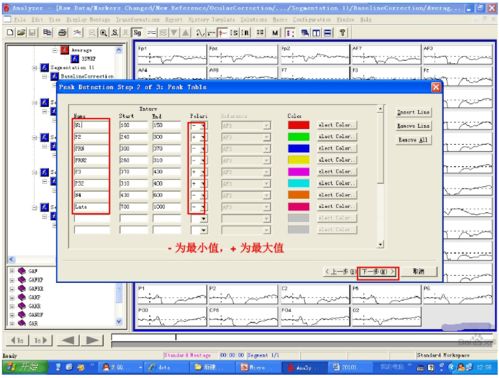Image resolution: width=499 pixels, height=378 pixels.
Task: Collapse the Average node in history tree
Action: (x=54, y=50)
